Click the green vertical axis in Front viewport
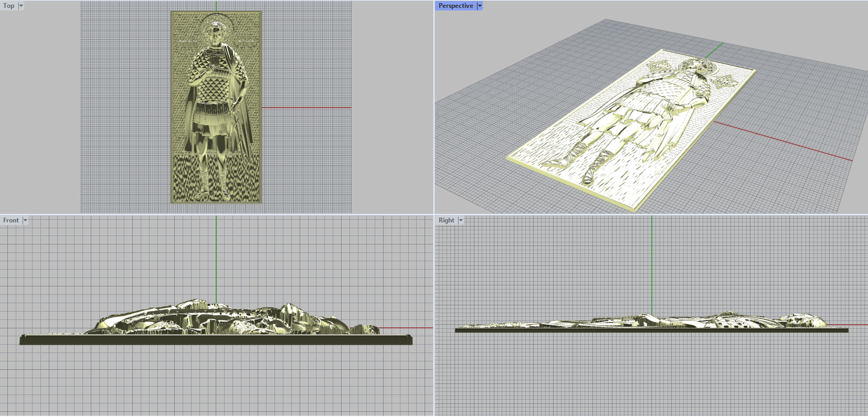Image resolution: width=868 pixels, height=417 pixels. click(216, 255)
